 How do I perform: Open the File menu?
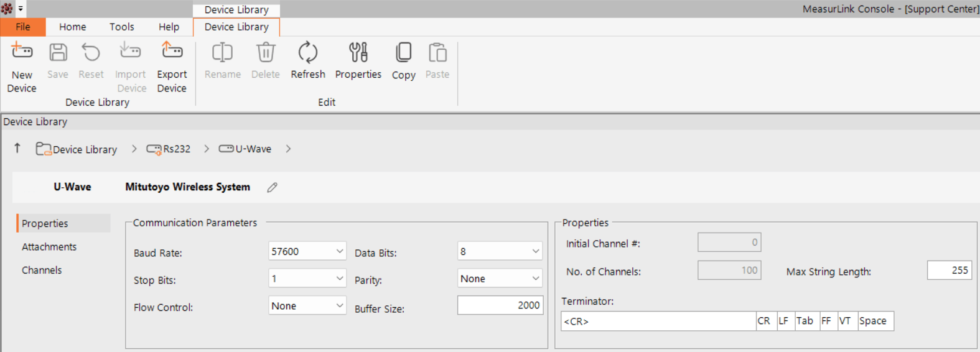click(23, 27)
